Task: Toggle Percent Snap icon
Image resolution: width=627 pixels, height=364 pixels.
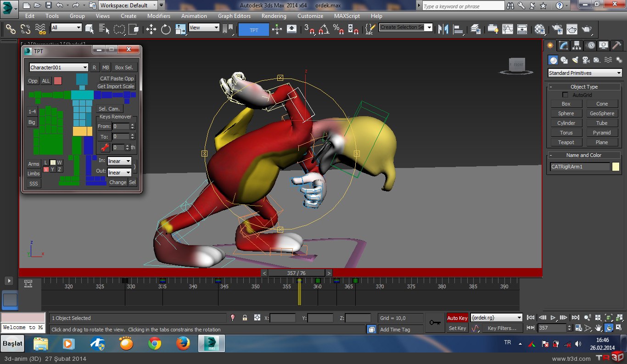Action: click(x=339, y=29)
